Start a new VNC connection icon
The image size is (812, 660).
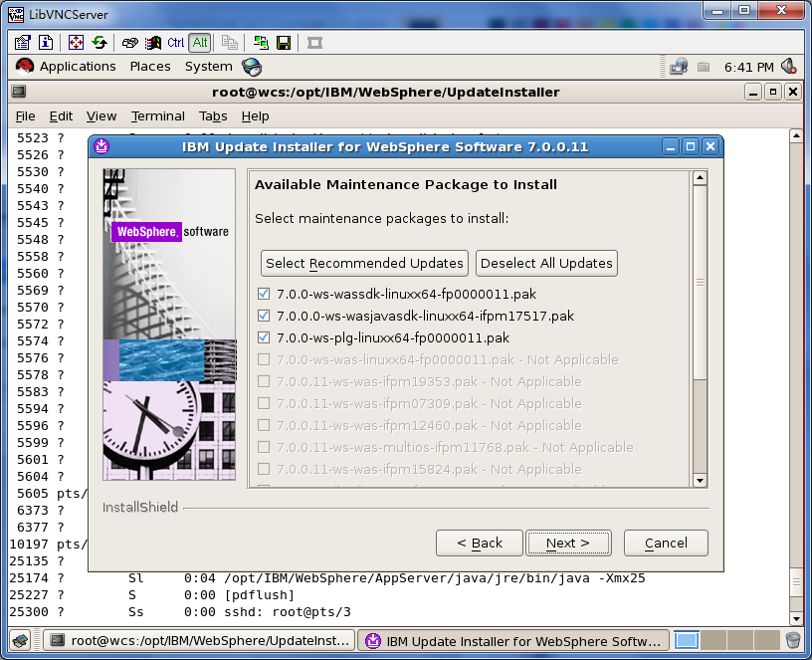point(261,43)
